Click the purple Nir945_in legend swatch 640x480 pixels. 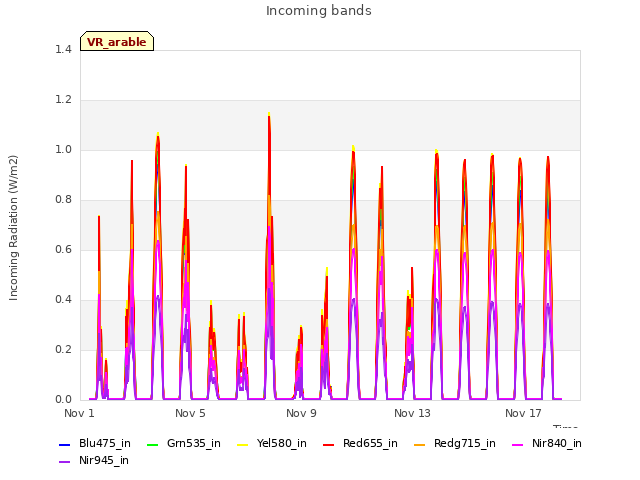[65, 462]
